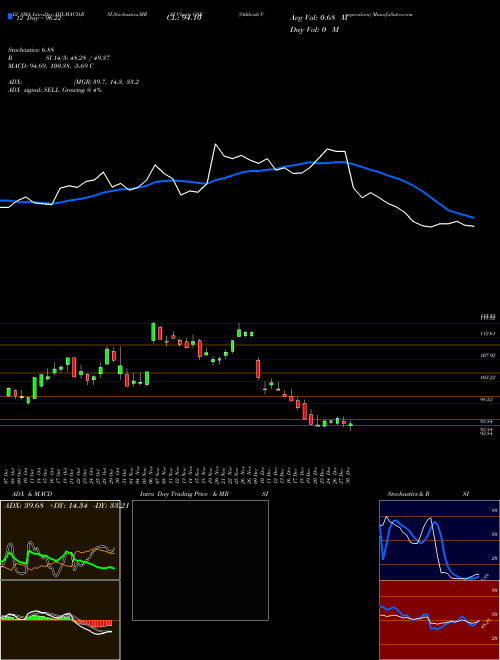Image resolution: width=500 pixels, height=660 pixels.
Task: Click the empty intraday trading price panel
Action: pos(200,560)
